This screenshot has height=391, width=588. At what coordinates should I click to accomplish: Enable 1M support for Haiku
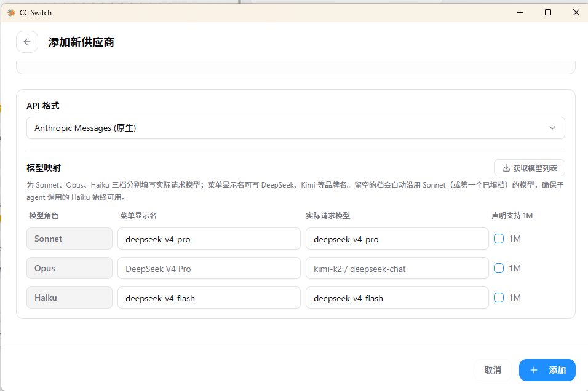[499, 298]
